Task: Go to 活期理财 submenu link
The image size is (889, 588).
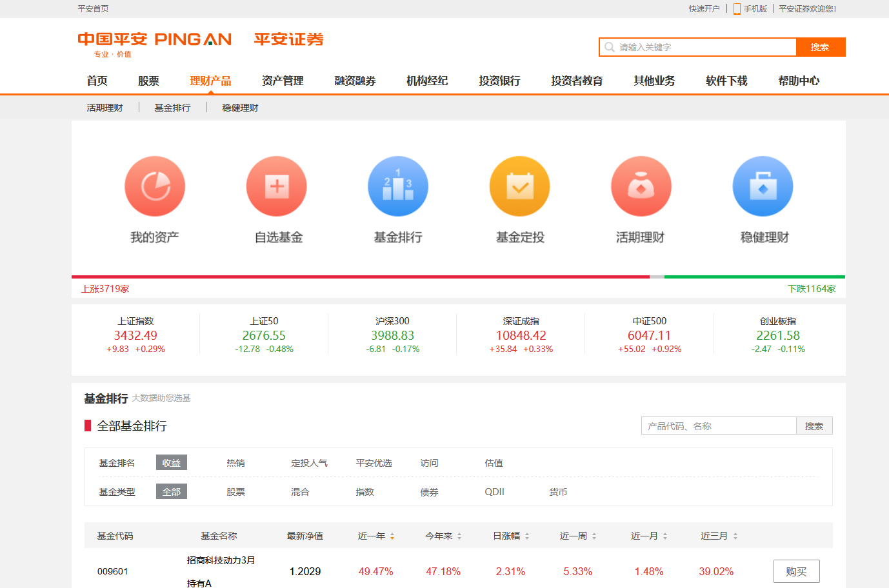Action: [x=105, y=108]
